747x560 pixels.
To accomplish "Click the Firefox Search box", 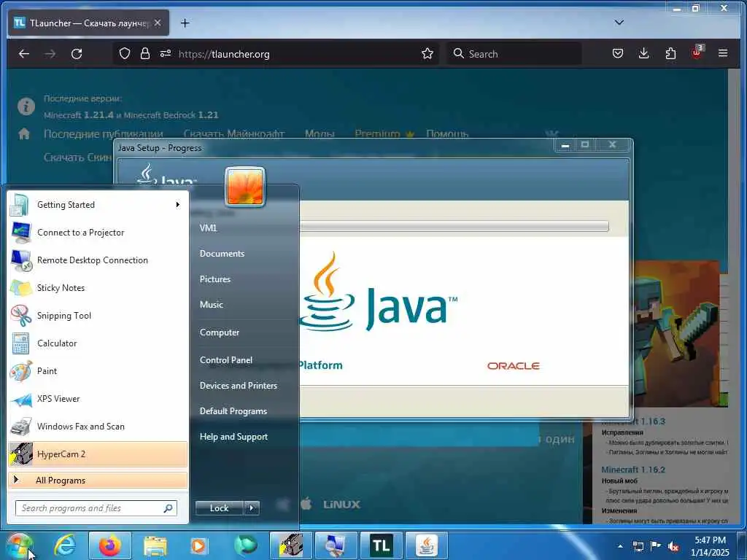I will coord(514,54).
